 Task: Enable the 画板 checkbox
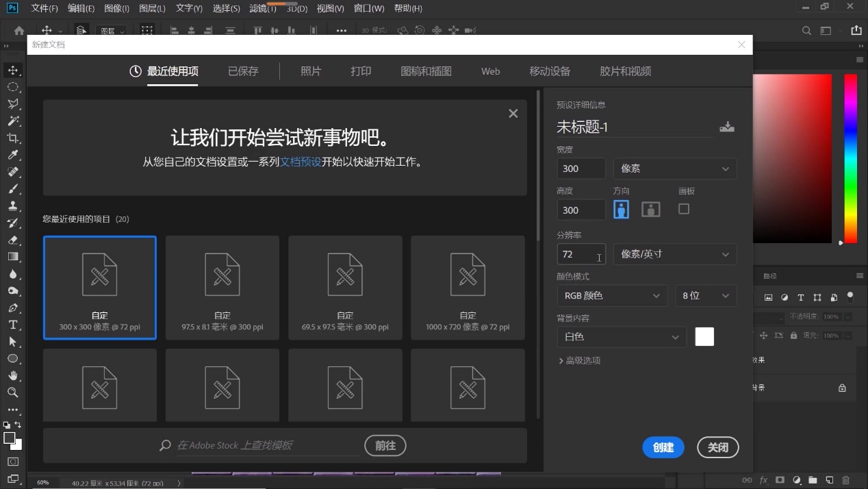tap(683, 209)
